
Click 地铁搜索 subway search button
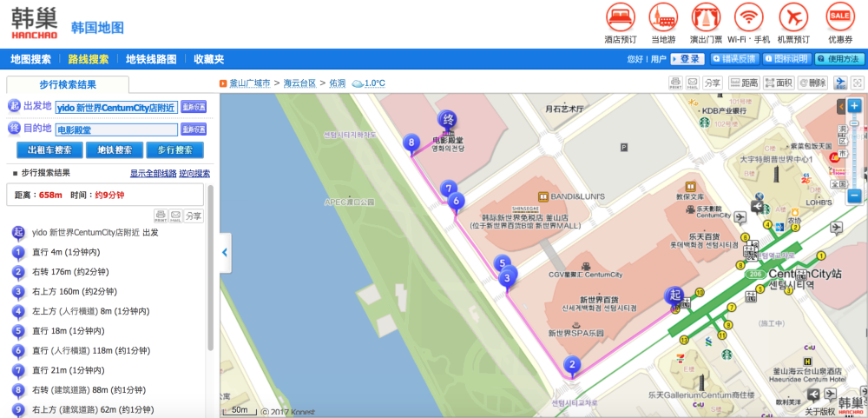pyautogui.click(x=115, y=150)
